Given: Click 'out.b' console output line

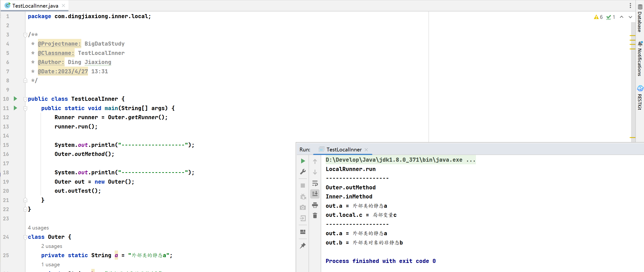Looking at the screenshot, I should (364, 242).
